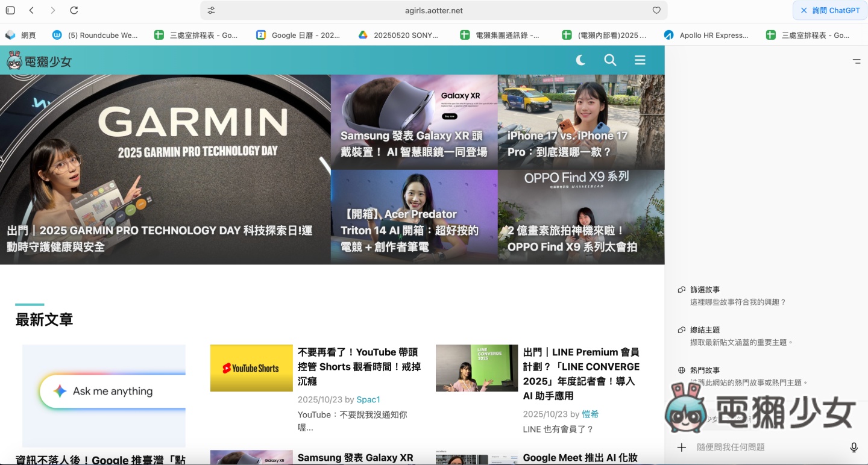The width and height of the screenshot is (868, 465).
Task: Click the YouTube Shorts article thumbnail
Action: click(251, 368)
